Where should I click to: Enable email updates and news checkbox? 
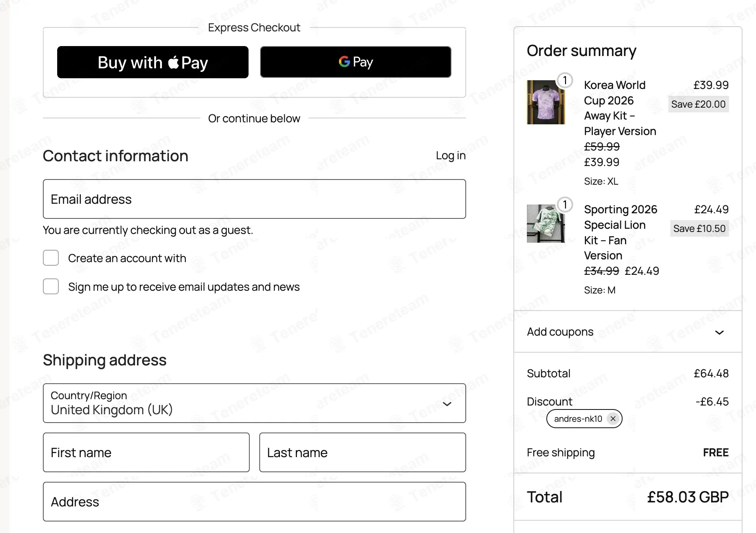(51, 286)
